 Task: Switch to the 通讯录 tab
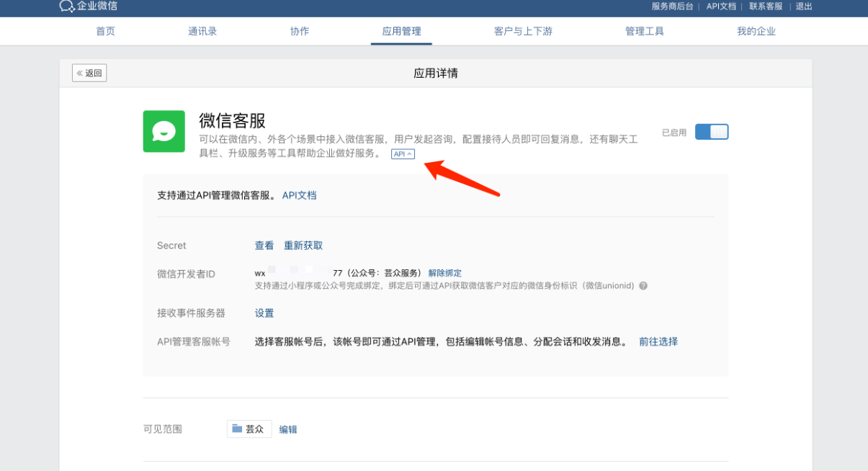pyautogui.click(x=202, y=31)
